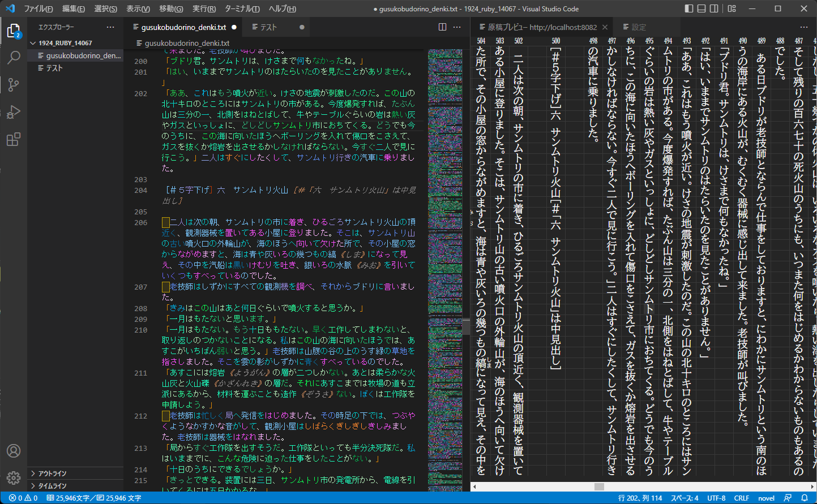Screen dimensions: 817x504
Task: Open the Search icon in the activity bar
Action: pos(14,58)
